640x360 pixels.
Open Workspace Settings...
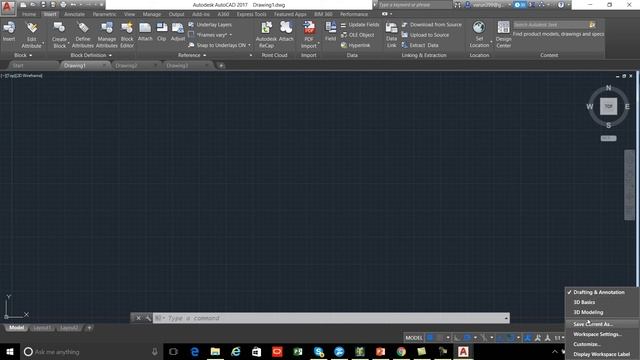(x=597, y=334)
